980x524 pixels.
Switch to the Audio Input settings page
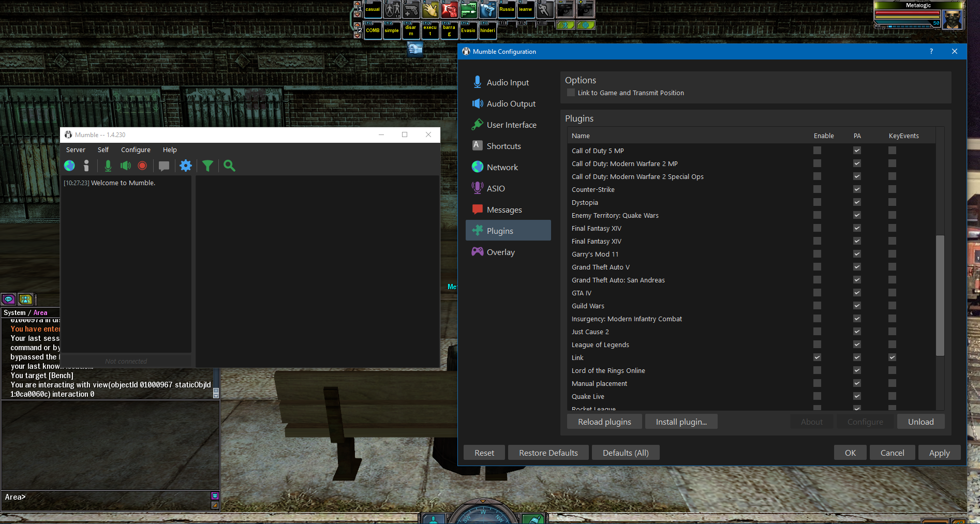507,82
